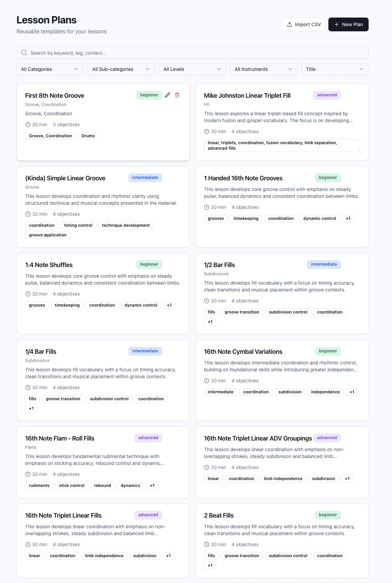Expand the All Instruments filter
Image resolution: width=392 pixels, height=583 pixels.
[x=264, y=69]
